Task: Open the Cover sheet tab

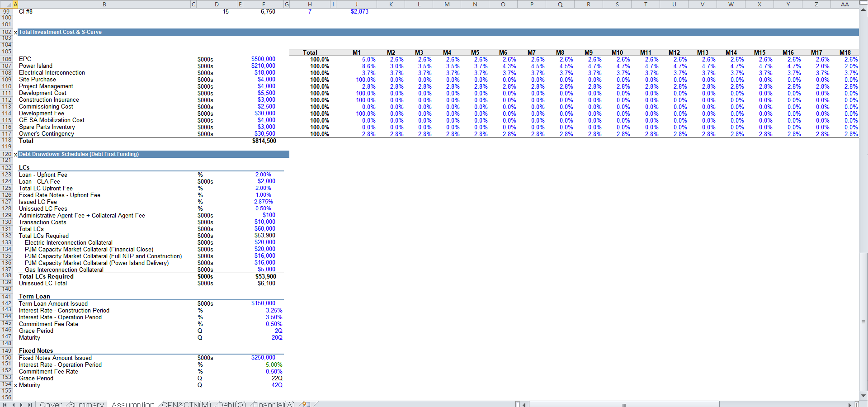Action: coord(51,404)
